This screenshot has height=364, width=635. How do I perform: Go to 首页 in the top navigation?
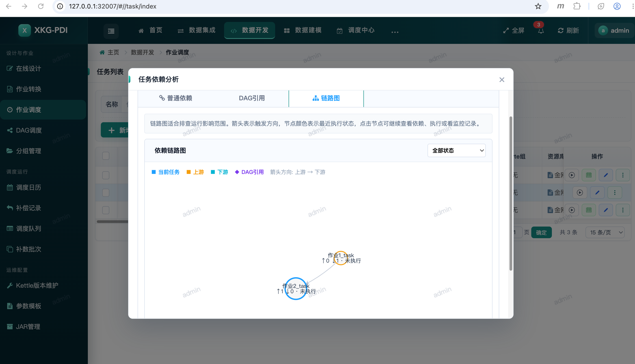150,30
